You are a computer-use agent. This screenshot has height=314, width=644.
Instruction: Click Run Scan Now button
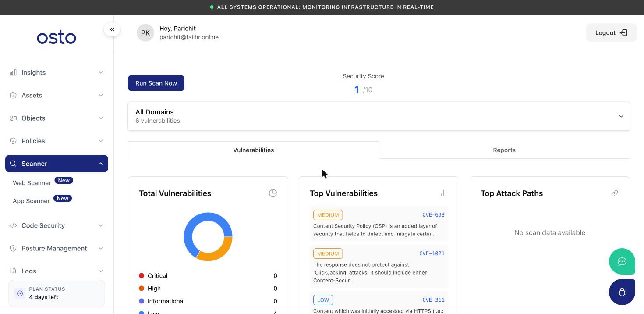click(x=156, y=83)
